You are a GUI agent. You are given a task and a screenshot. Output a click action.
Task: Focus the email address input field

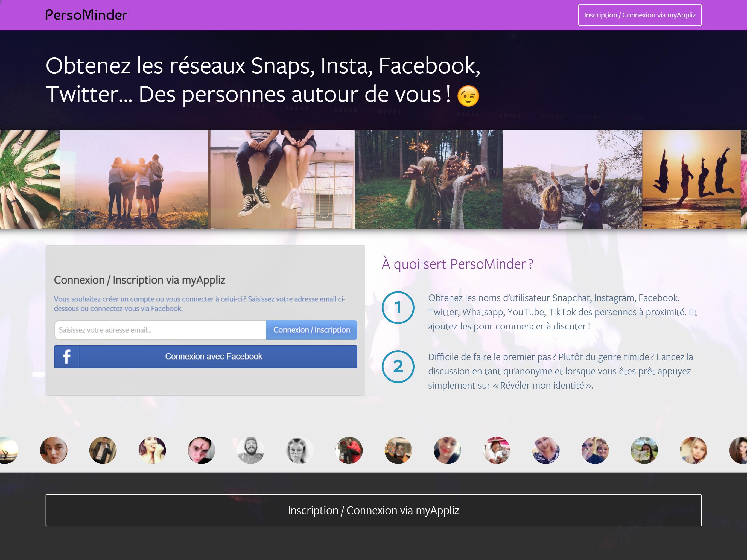(x=160, y=330)
